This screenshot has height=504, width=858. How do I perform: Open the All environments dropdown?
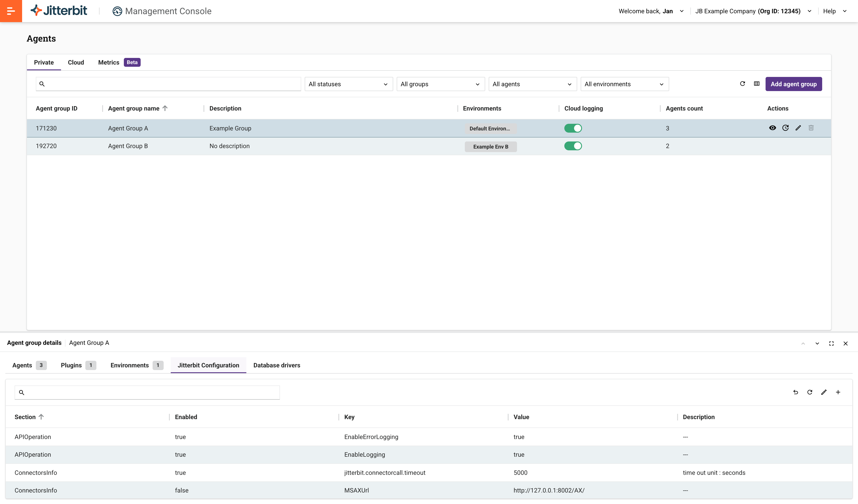(x=624, y=84)
